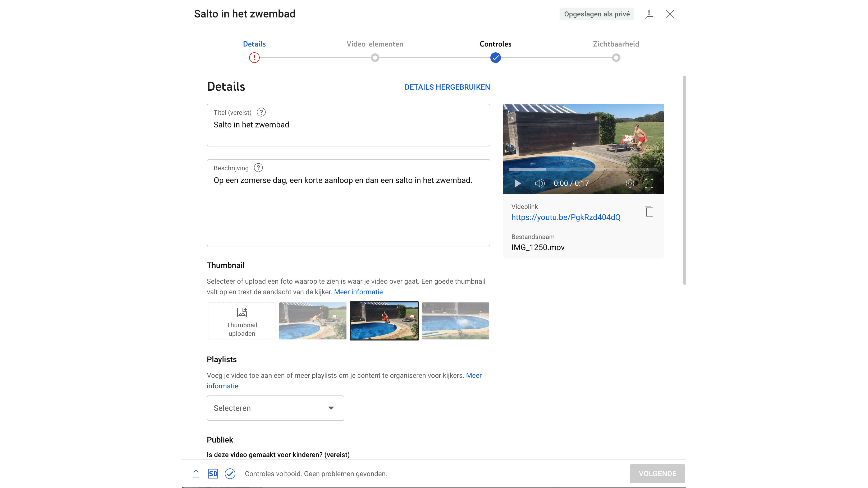868x488 pixels.
Task: Click the checks complete checkmark icon
Action: [230, 473]
